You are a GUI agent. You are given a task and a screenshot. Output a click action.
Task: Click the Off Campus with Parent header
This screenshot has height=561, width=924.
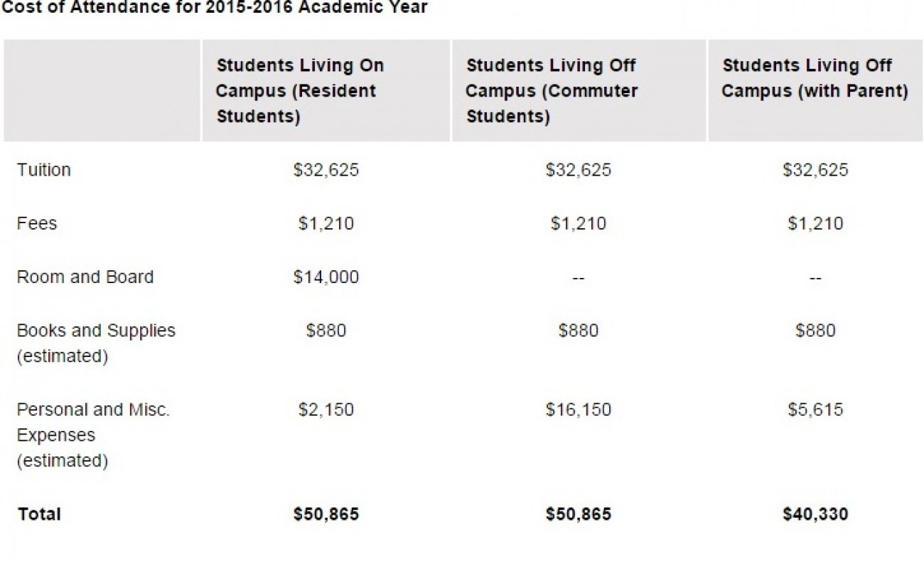[x=815, y=78]
